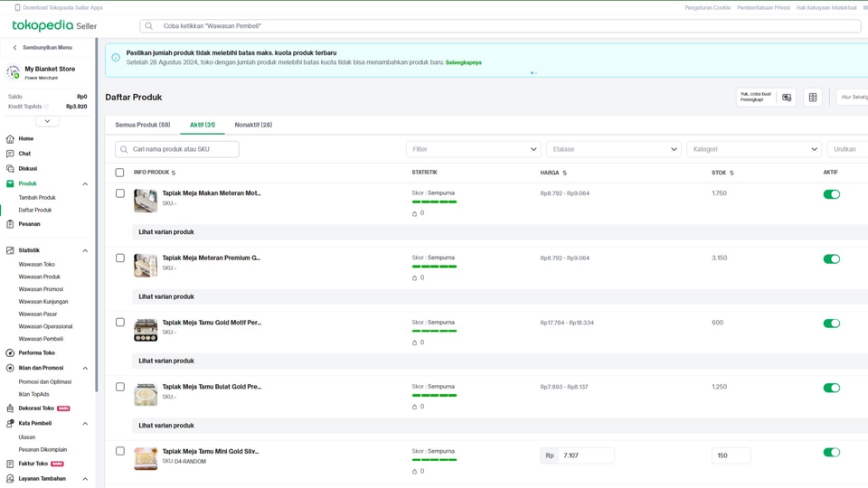868x488 pixels.
Task: Open Diskusi in the sidebar
Action: (28, 168)
